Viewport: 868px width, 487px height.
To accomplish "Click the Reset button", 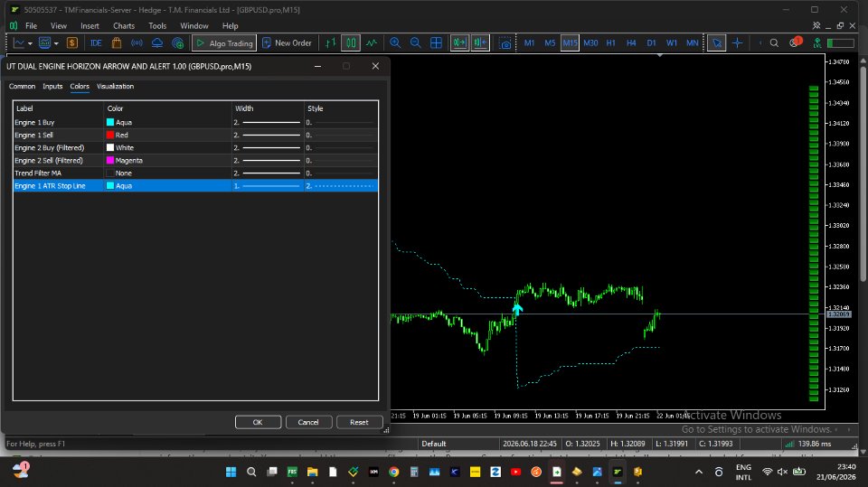I will click(x=359, y=422).
